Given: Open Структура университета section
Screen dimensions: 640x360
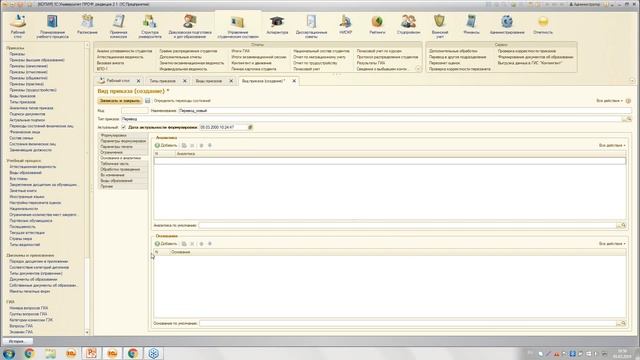Looking at the screenshot, I should click(150, 26).
